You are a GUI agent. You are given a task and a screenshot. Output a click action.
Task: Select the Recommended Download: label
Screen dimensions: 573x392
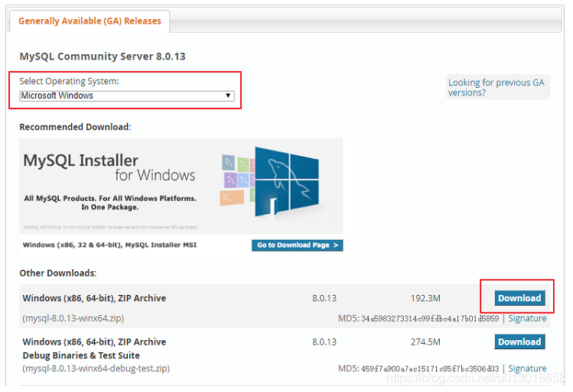pyautogui.click(x=75, y=127)
